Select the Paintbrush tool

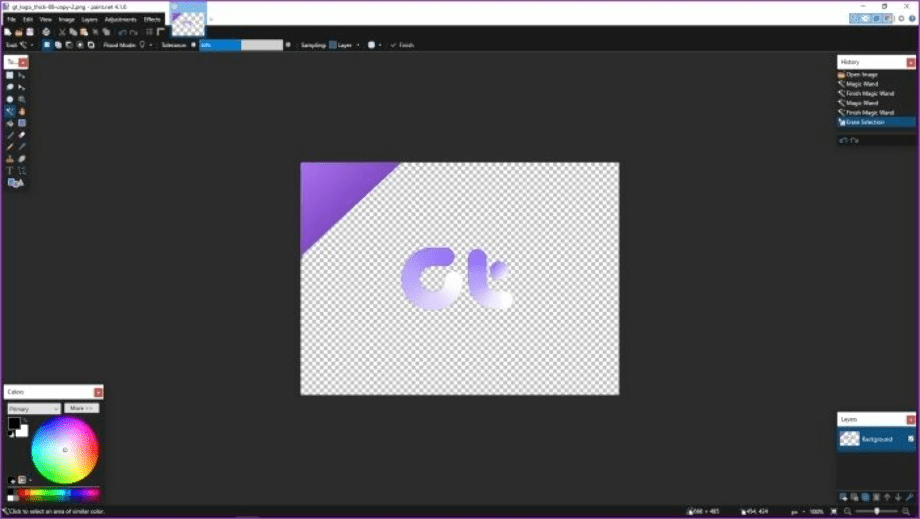9,135
